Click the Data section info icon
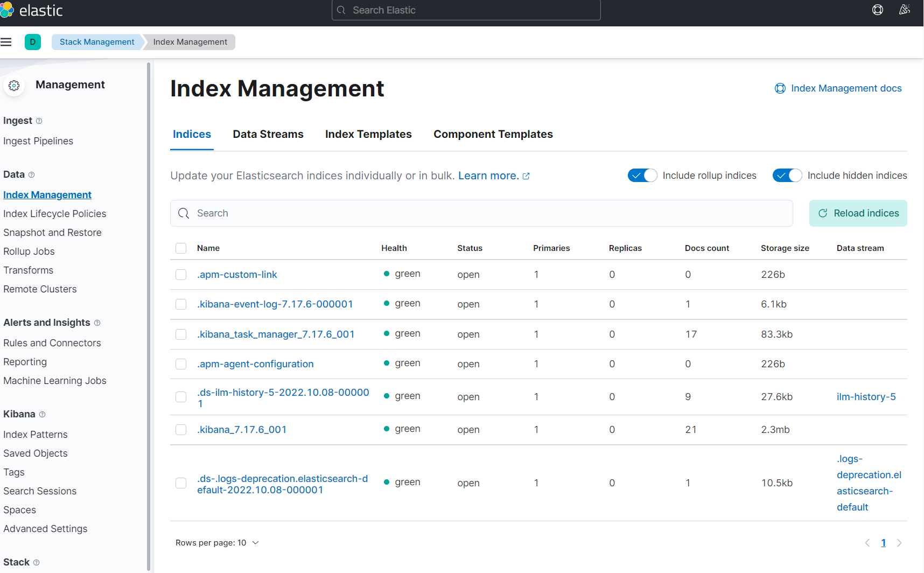The width and height of the screenshot is (924, 573). [31, 175]
